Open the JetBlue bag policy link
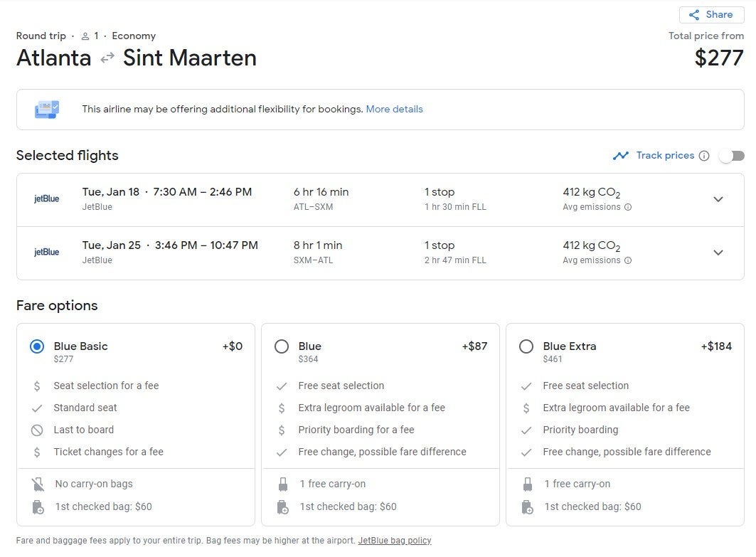756x557 pixels. coord(395,541)
